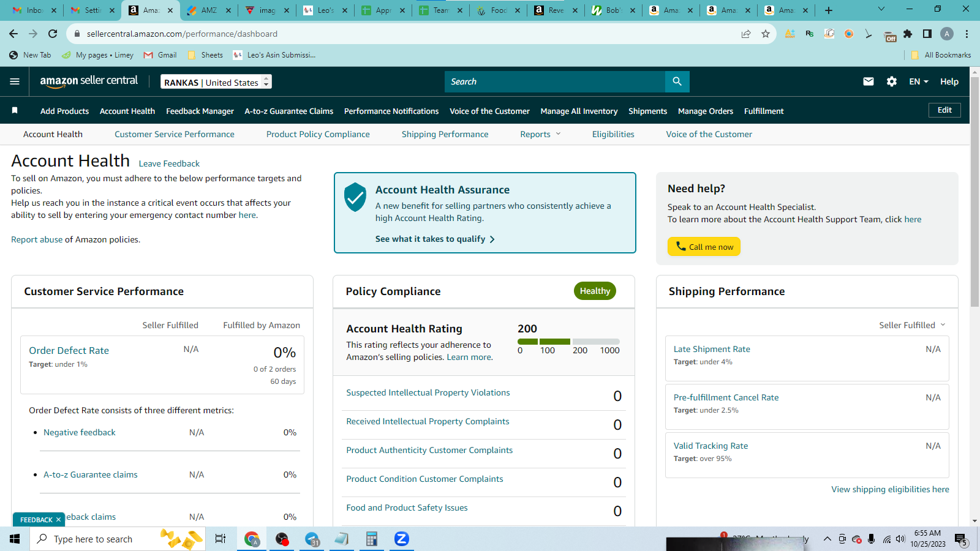Open the Valid Tracking Rate link
980x551 pixels.
click(710, 446)
